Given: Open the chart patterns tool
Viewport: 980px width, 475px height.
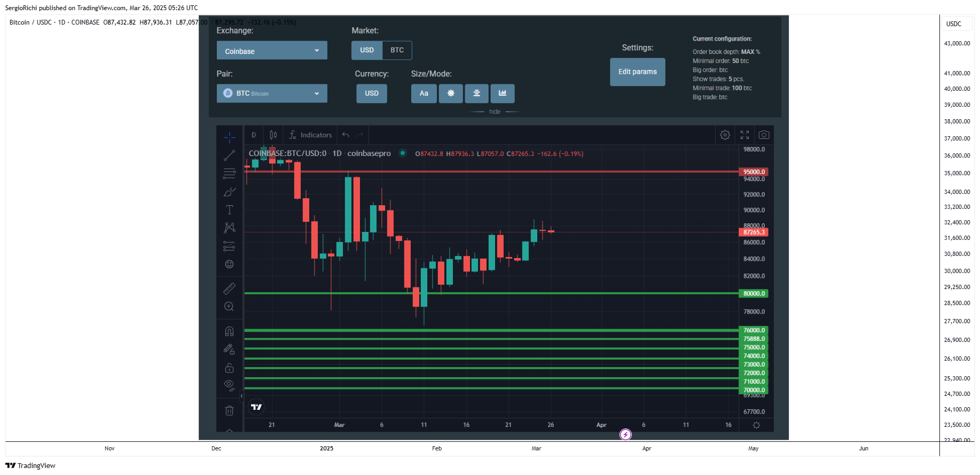Looking at the screenshot, I should tap(229, 228).
